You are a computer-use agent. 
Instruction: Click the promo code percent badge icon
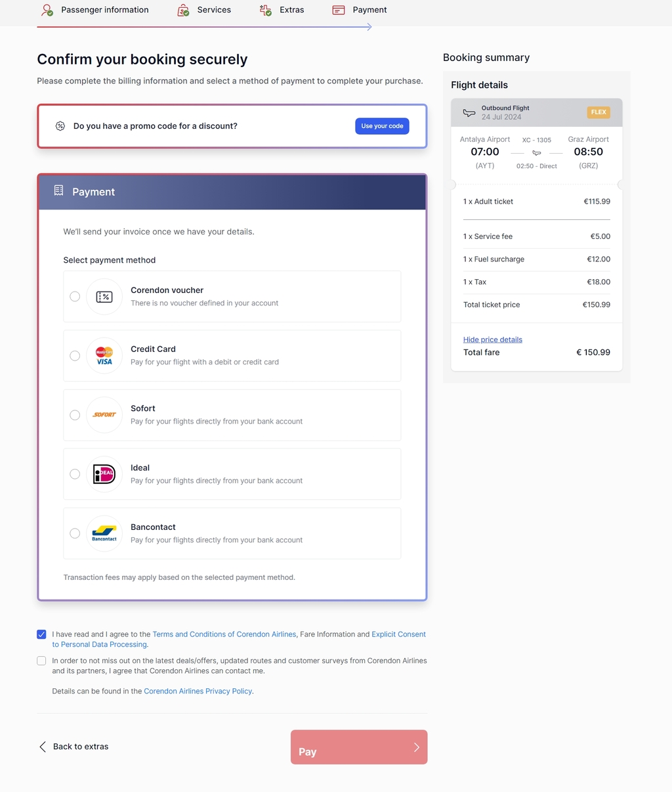coord(60,126)
